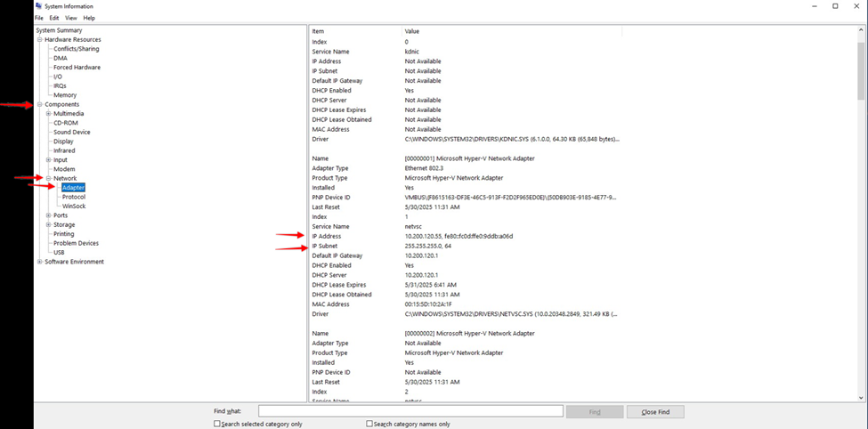Collapse the Components tree node

pos(40,105)
